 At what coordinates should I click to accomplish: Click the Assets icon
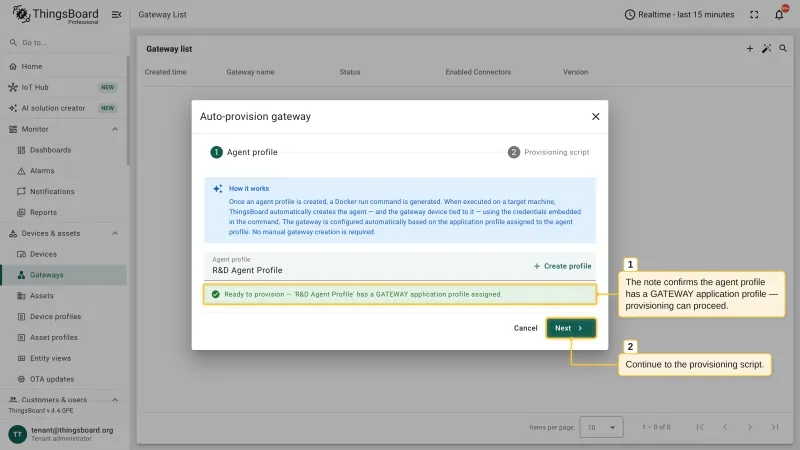[x=21, y=296]
